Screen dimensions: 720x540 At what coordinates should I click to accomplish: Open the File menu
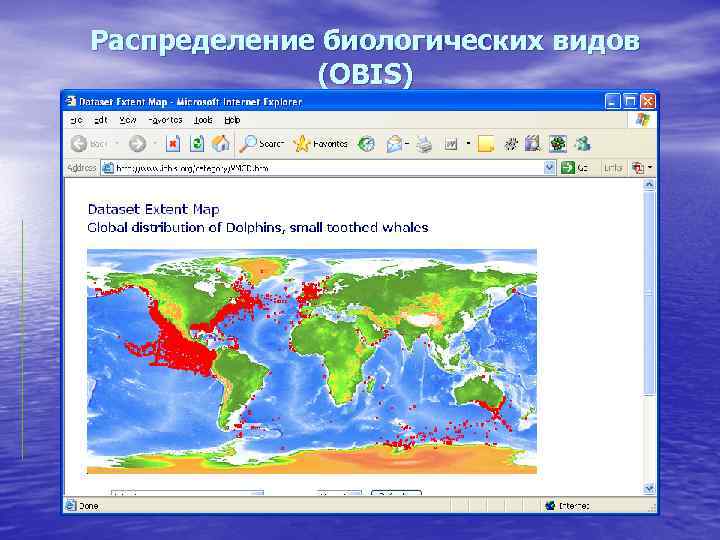pyautogui.click(x=77, y=120)
